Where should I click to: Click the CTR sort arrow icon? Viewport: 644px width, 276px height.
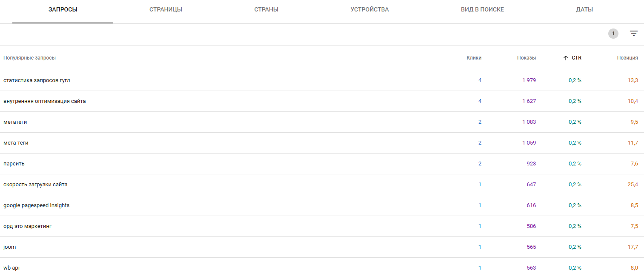point(565,58)
